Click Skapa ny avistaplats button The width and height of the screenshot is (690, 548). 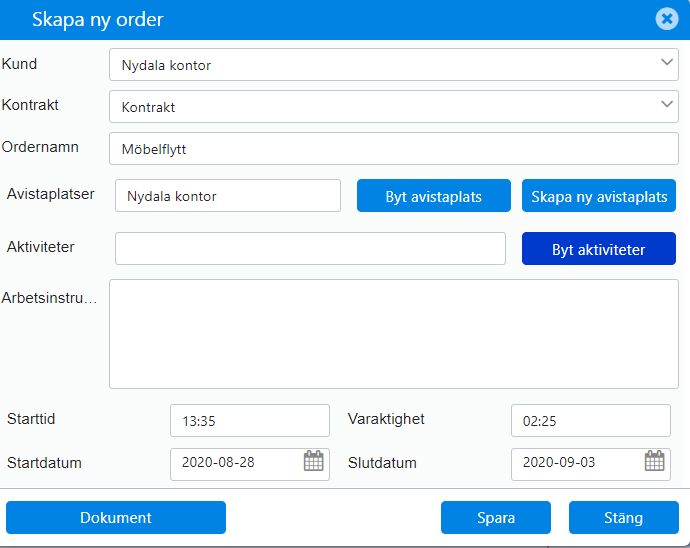click(x=599, y=196)
